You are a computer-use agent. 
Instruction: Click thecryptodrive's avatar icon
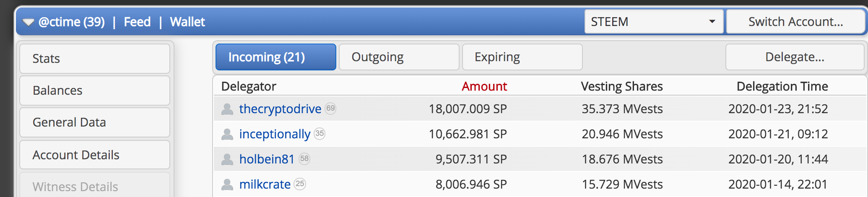(227, 109)
